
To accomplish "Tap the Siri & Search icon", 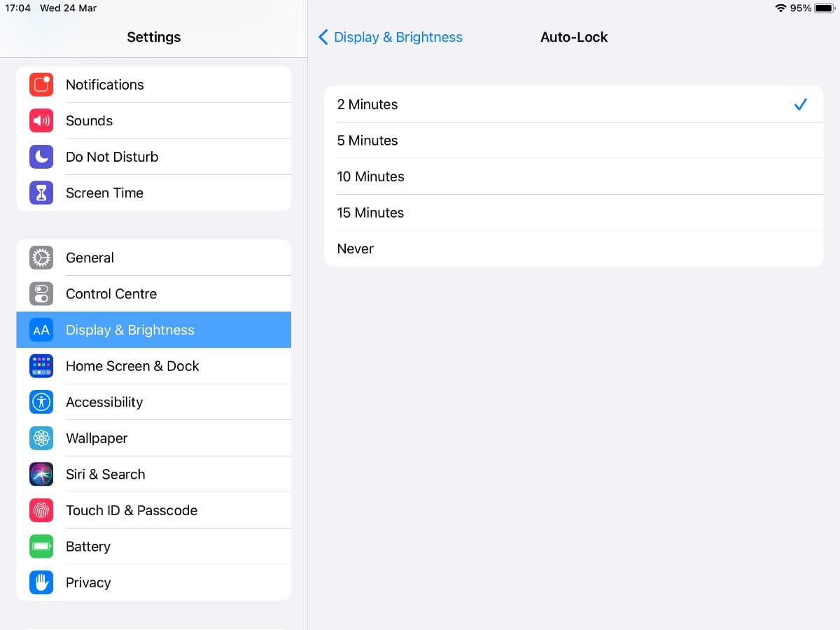I will tap(41, 474).
